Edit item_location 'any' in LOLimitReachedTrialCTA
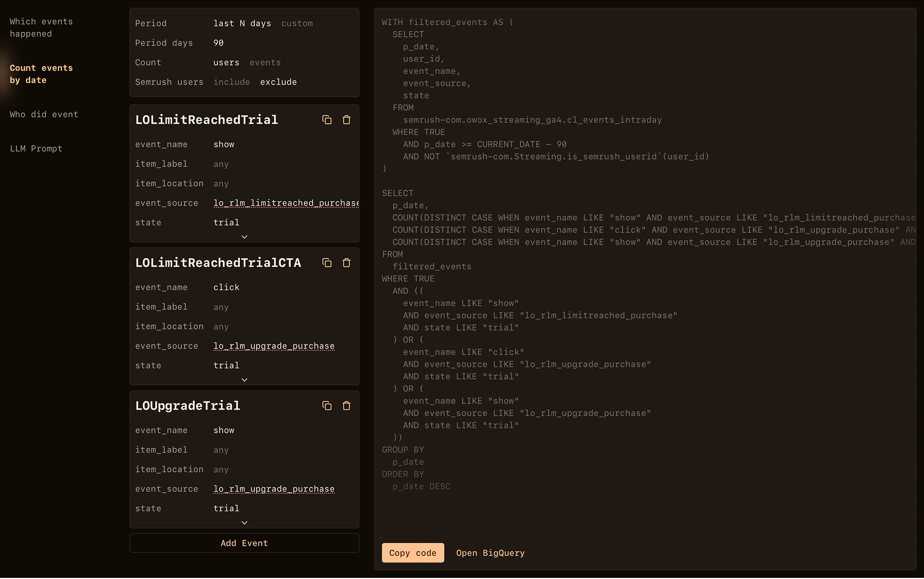This screenshot has height=579, width=924. 221,326
